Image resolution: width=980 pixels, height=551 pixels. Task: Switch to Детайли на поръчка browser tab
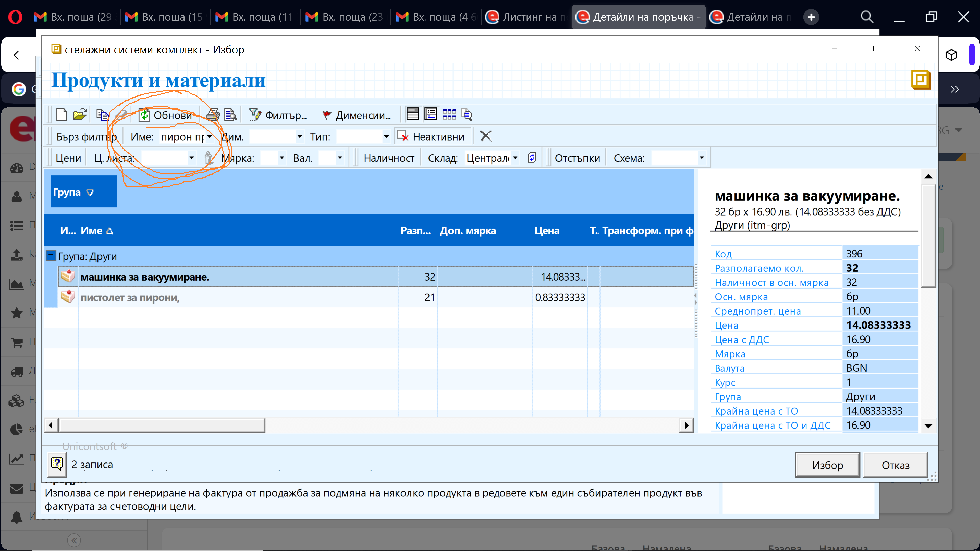(638, 17)
